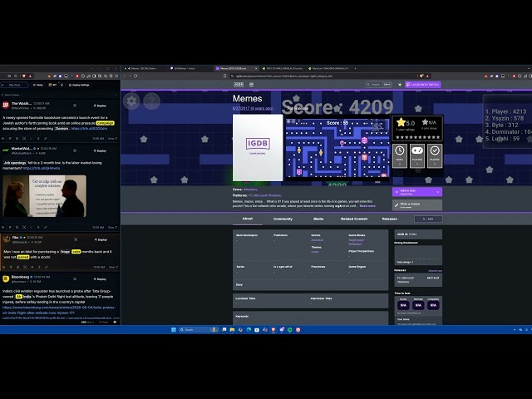The height and width of the screenshot is (399, 532).
Task: Click Deploy on the Files post
Action: [101, 239]
